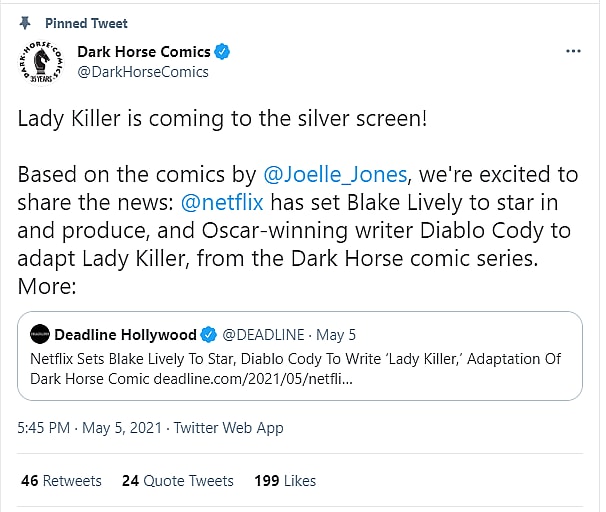Click the Deadline Hollywood account name
The height and width of the screenshot is (512, 606).
pos(125,334)
